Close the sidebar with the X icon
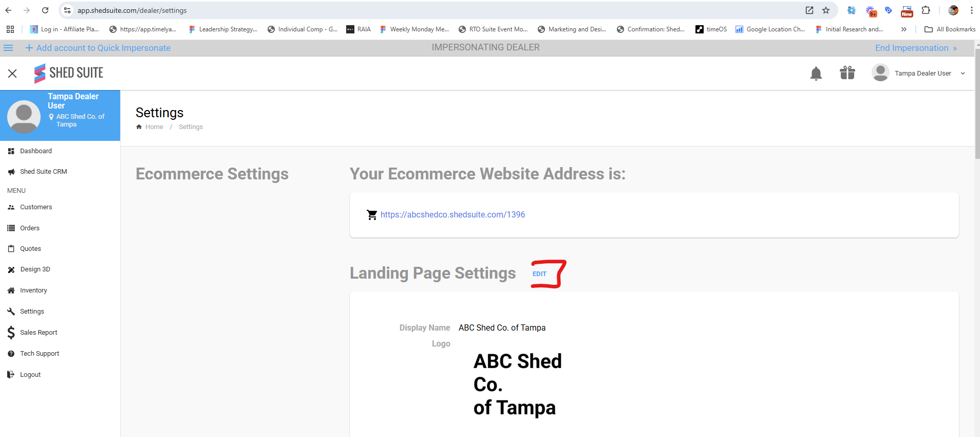980x437 pixels. [12, 74]
